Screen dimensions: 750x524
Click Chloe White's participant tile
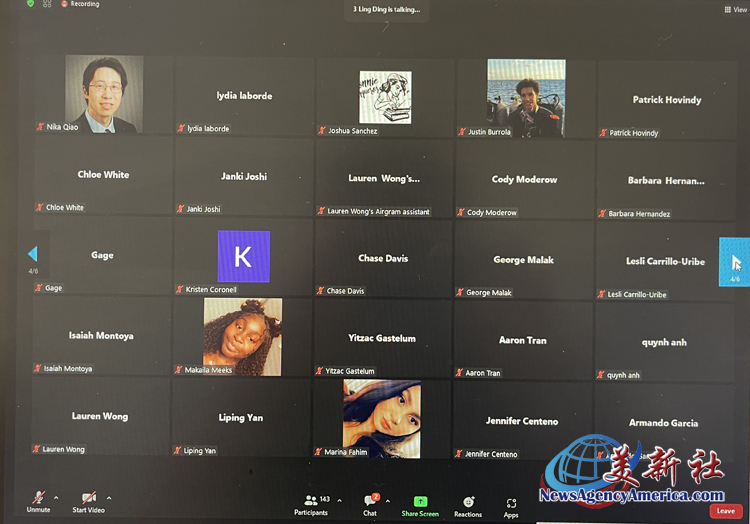103,175
